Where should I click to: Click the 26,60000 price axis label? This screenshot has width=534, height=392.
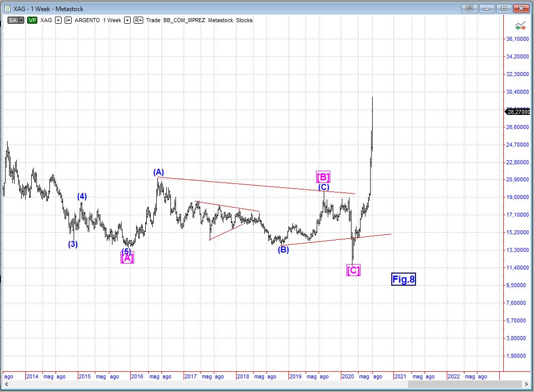click(x=517, y=127)
